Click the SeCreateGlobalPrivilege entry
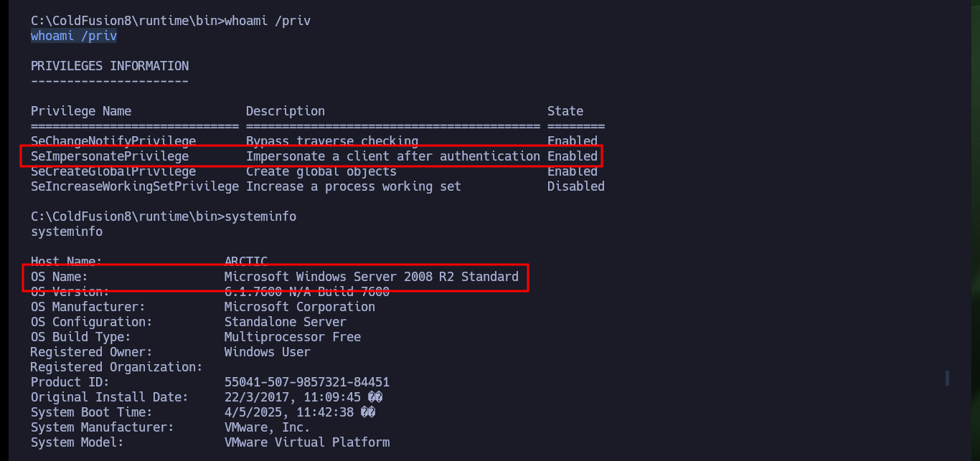The image size is (980, 461). pos(113,171)
